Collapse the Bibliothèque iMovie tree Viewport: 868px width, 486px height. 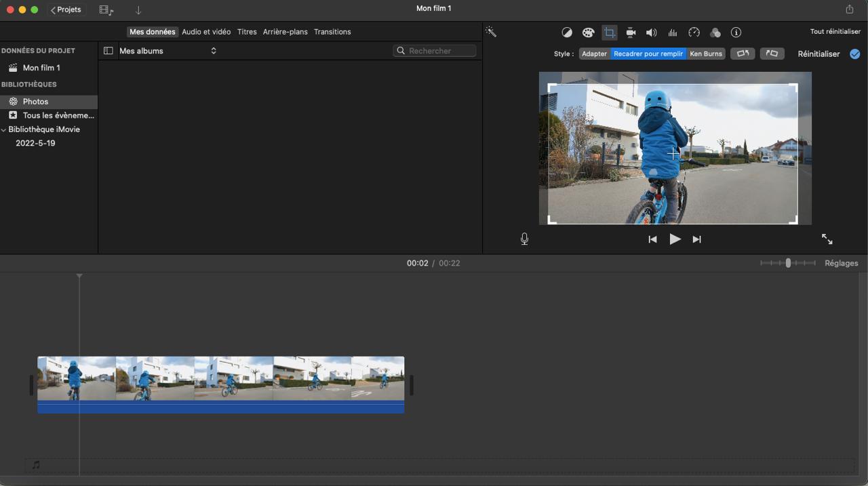coord(3,129)
